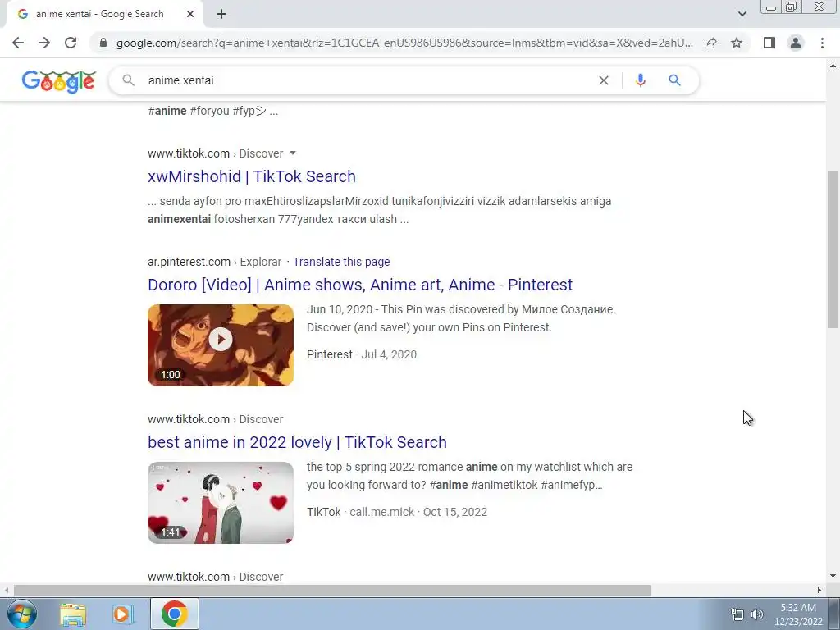The image size is (840, 630).
Task: Select the anime xentai browser tab
Action: [x=102, y=14]
